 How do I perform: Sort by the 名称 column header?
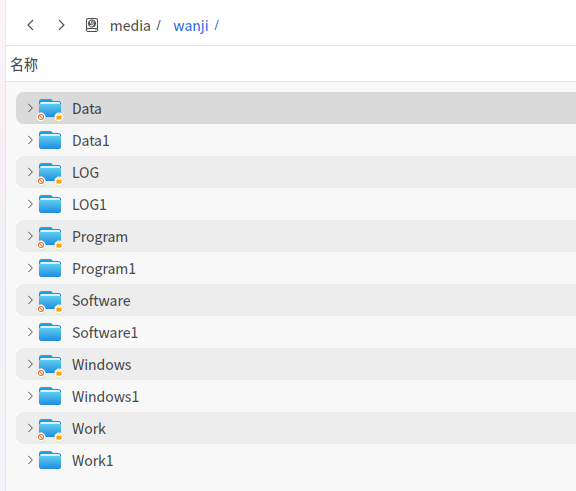click(x=24, y=65)
